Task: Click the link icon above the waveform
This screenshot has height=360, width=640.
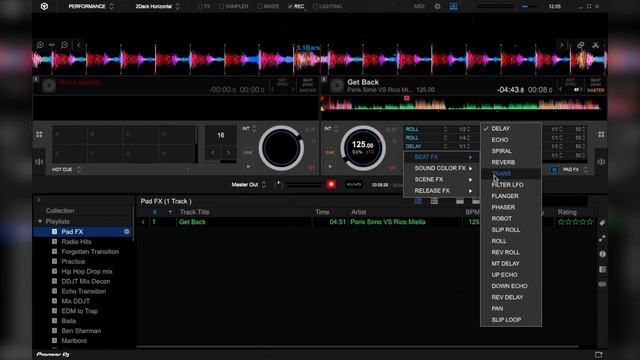Action: pyautogui.click(x=580, y=45)
